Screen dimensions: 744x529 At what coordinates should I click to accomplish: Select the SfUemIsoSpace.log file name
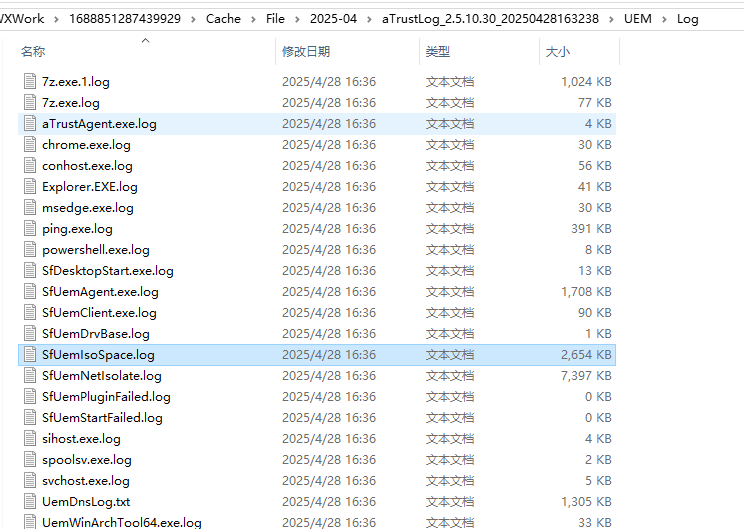[x=98, y=355]
